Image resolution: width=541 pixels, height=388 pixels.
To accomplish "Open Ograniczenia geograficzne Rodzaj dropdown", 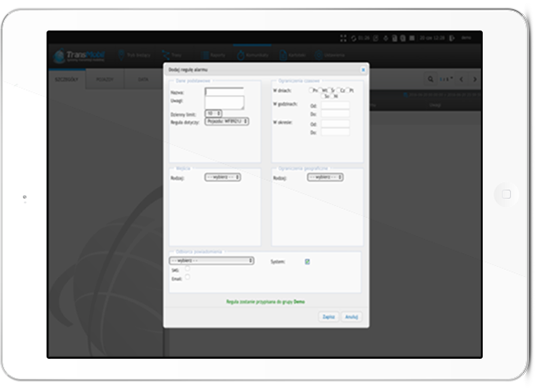I will pos(325,177).
